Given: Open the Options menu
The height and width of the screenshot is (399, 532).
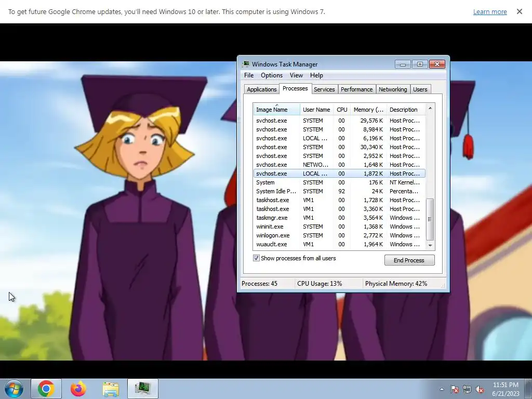Looking at the screenshot, I should pyautogui.click(x=271, y=75).
